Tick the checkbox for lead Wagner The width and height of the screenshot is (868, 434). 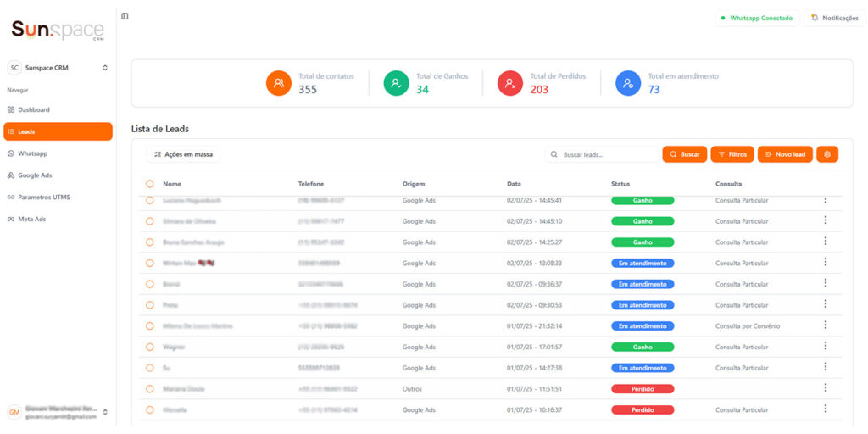[x=150, y=347]
